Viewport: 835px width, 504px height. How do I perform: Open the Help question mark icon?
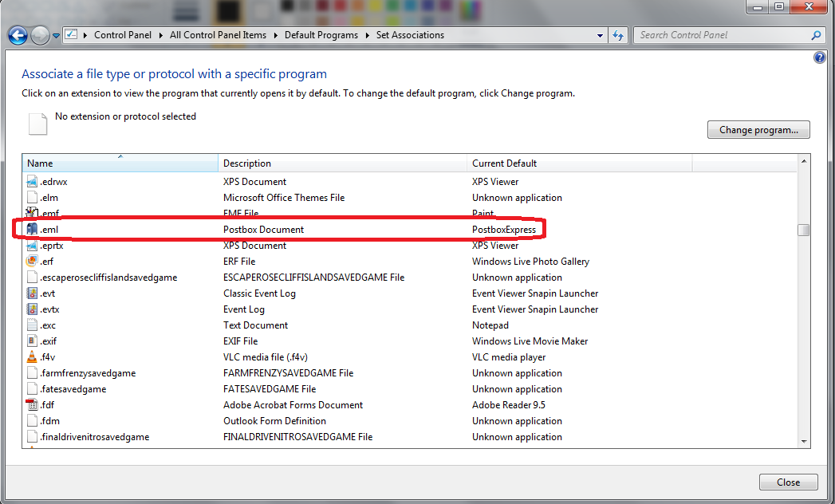click(x=820, y=57)
